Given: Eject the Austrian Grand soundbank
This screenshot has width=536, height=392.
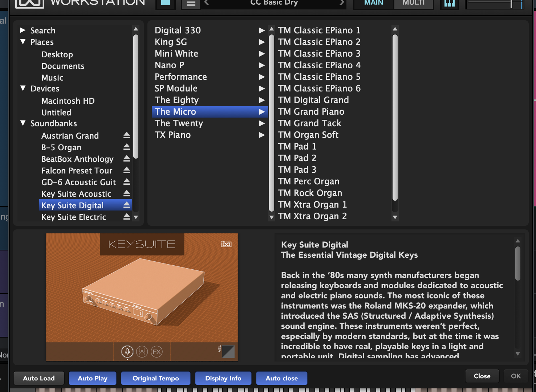Looking at the screenshot, I should [x=126, y=135].
